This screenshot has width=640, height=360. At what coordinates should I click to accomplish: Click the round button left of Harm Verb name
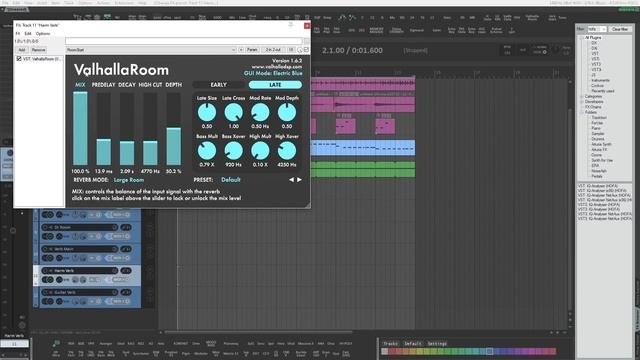45,271
